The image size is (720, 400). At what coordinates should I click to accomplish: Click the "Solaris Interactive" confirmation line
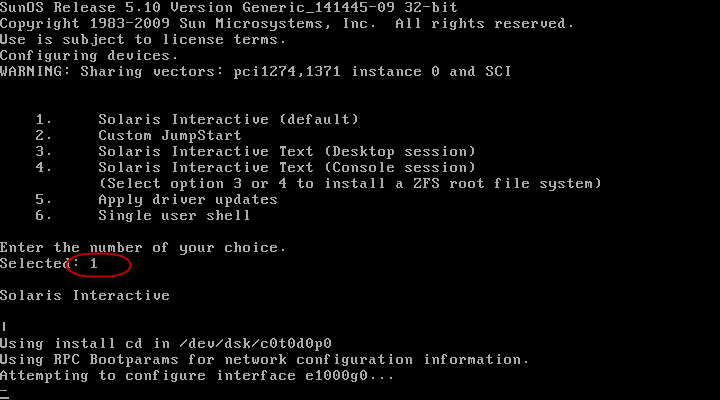84,295
